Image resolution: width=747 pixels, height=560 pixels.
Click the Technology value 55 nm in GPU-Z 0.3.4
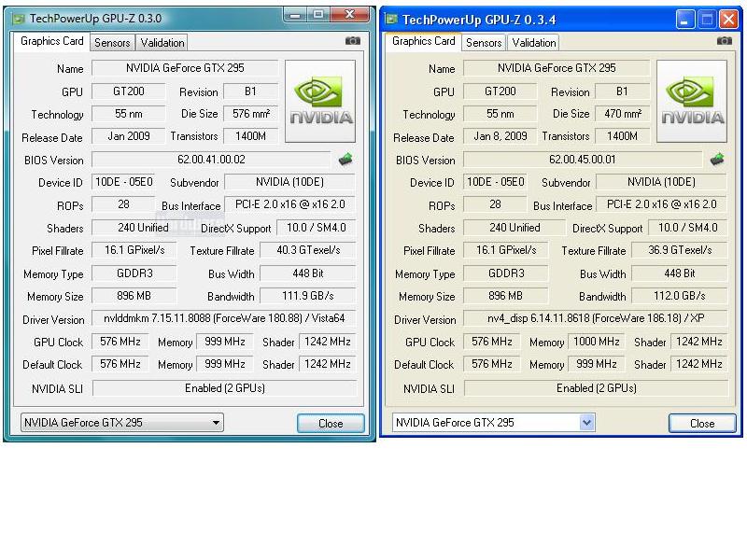click(500, 114)
